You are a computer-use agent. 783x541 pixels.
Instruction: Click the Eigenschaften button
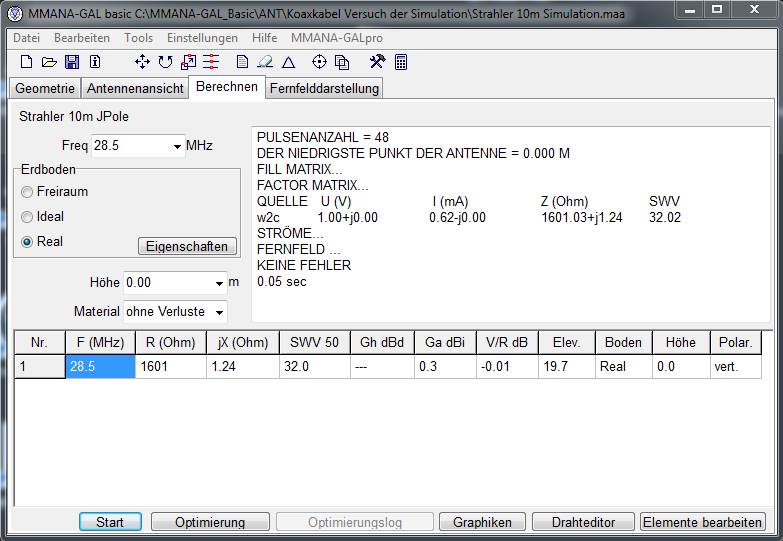187,246
